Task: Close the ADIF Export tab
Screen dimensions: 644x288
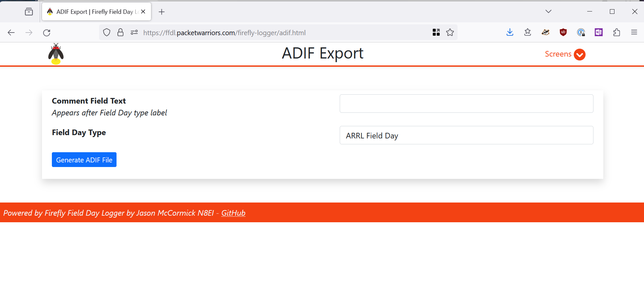Action: pyautogui.click(x=143, y=12)
